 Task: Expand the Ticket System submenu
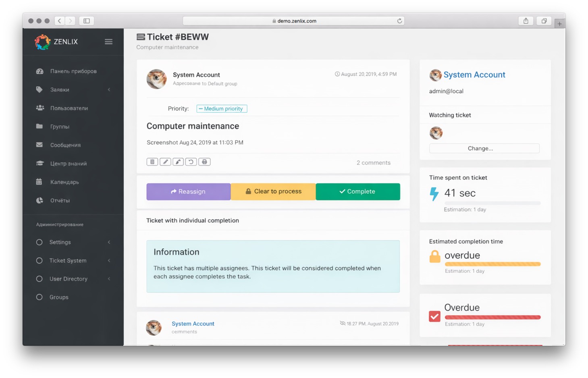pyautogui.click(x=68, y=261)
